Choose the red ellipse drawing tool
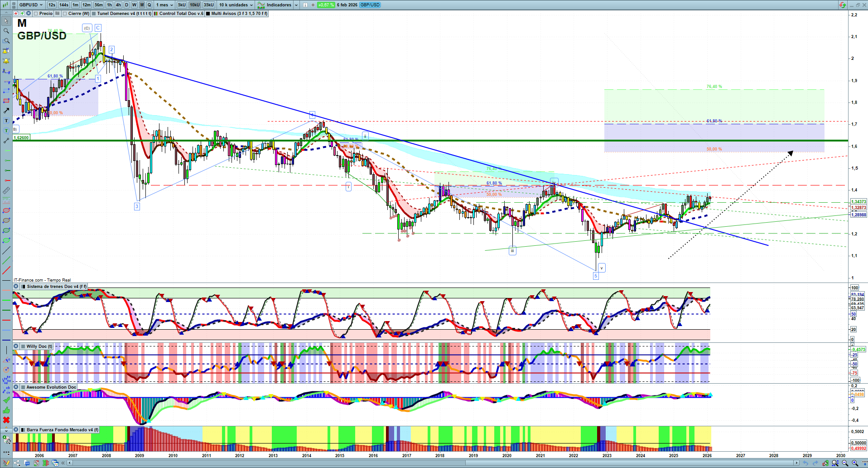The height and width of the screenshot is (468, 868). point(6,210)
